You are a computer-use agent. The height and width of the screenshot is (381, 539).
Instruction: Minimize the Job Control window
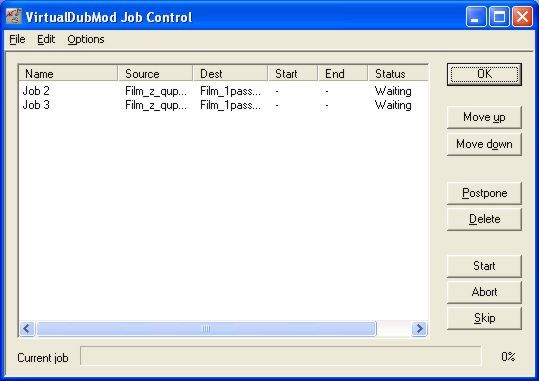pos(476,16)
